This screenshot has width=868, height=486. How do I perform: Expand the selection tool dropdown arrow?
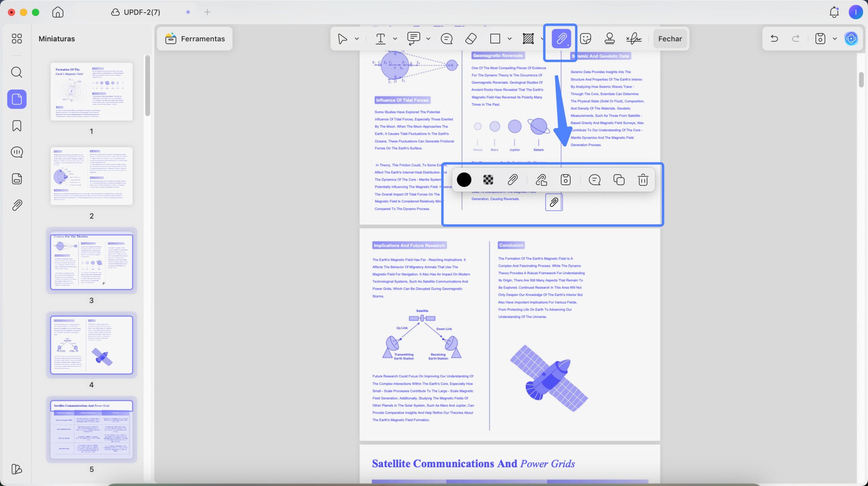pyautogui.click(x=357, y=39)
